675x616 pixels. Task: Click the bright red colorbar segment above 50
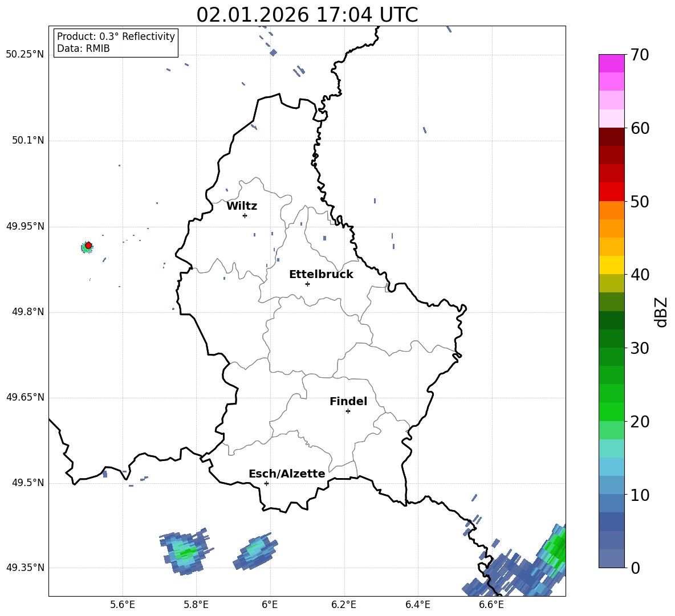click(612, 192)
